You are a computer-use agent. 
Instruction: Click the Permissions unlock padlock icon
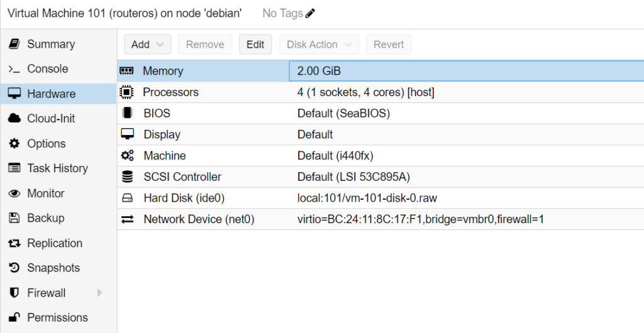(14, 318)
